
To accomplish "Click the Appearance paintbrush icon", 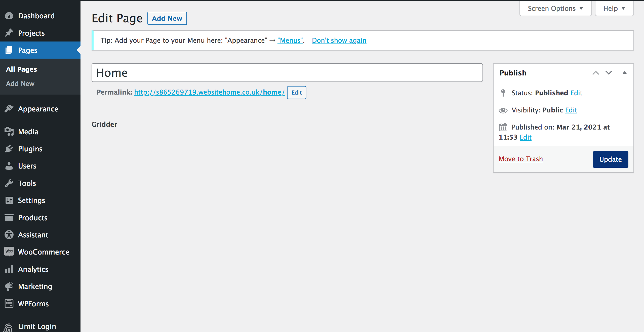I will [x=9, y=109].
